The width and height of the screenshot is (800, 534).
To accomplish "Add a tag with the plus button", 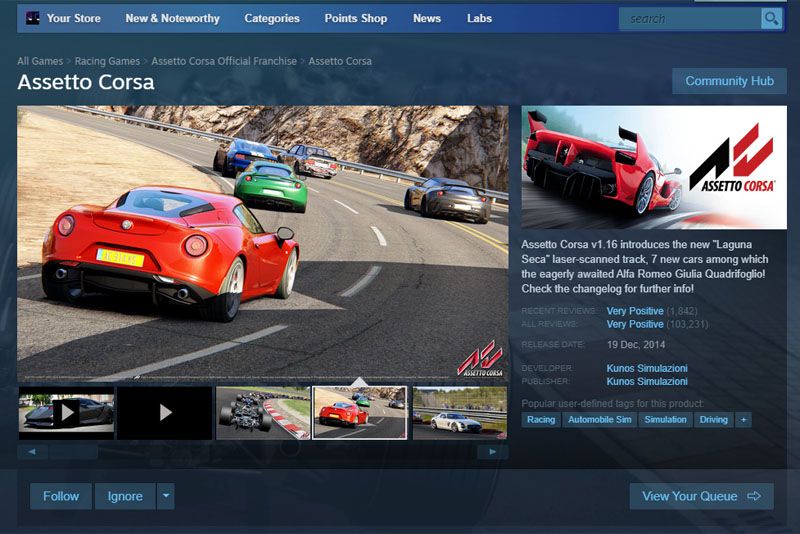I will coord(743,420).
